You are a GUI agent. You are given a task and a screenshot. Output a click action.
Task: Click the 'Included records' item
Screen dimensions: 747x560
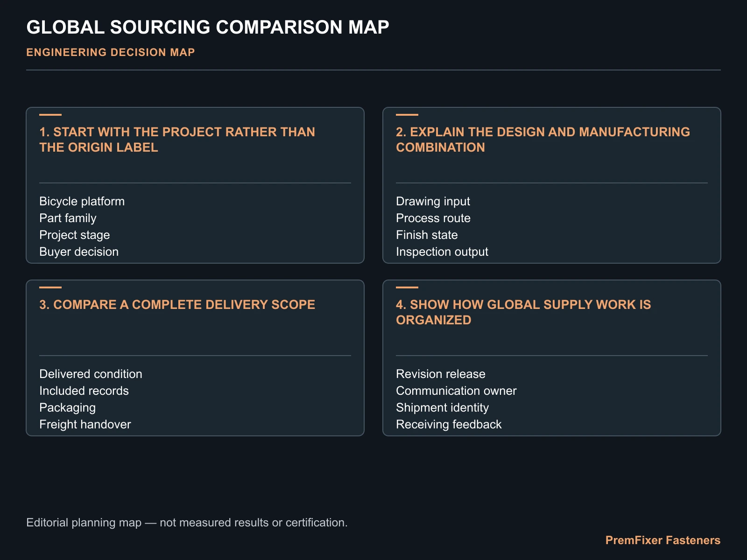pos(84,391)
